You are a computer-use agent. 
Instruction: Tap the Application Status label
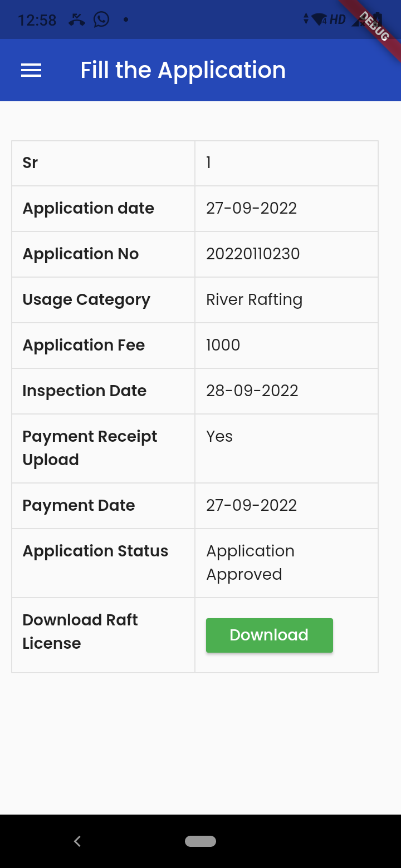click(x=95, y=551)
